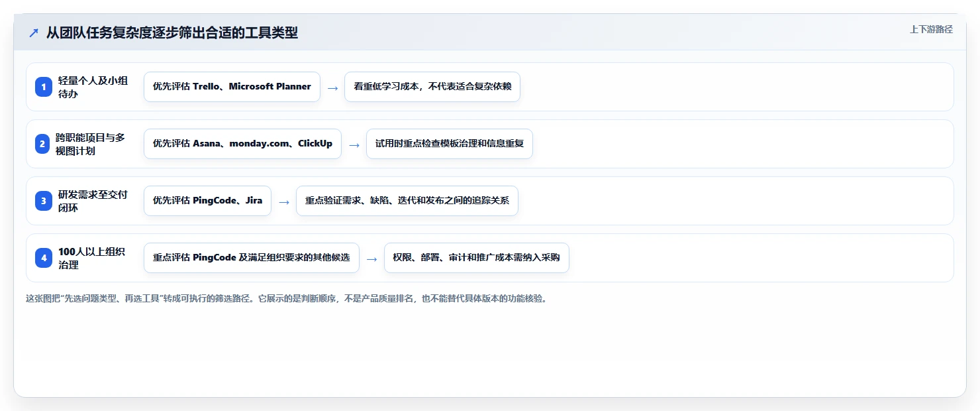Click the 试用时重点检查模板治理和信息重复 box

450,144
